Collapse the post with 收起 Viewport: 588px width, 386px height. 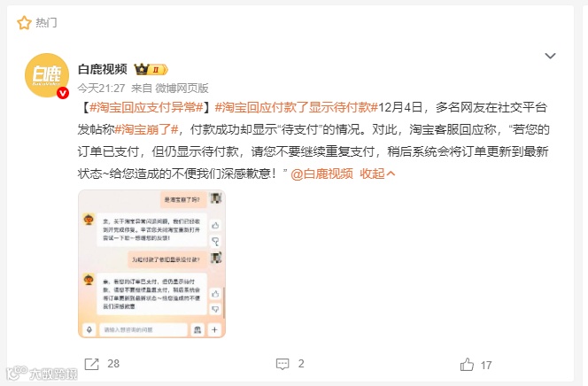pyautogui.click(x=377, y=174)
